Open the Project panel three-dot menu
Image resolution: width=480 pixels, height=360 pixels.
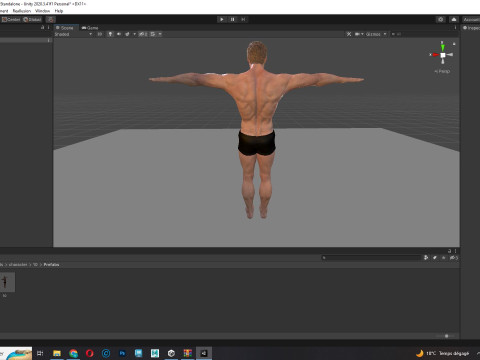(455, 251)
